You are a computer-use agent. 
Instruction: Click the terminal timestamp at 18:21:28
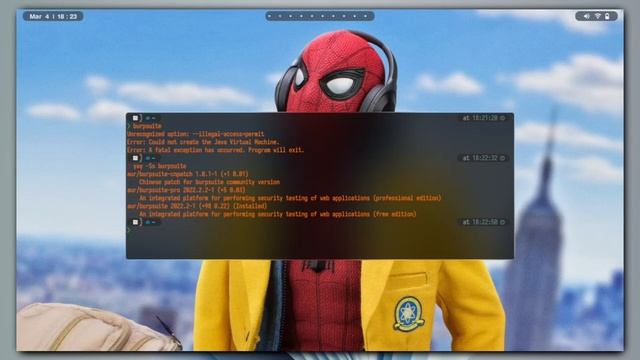[x=484, y=118]
